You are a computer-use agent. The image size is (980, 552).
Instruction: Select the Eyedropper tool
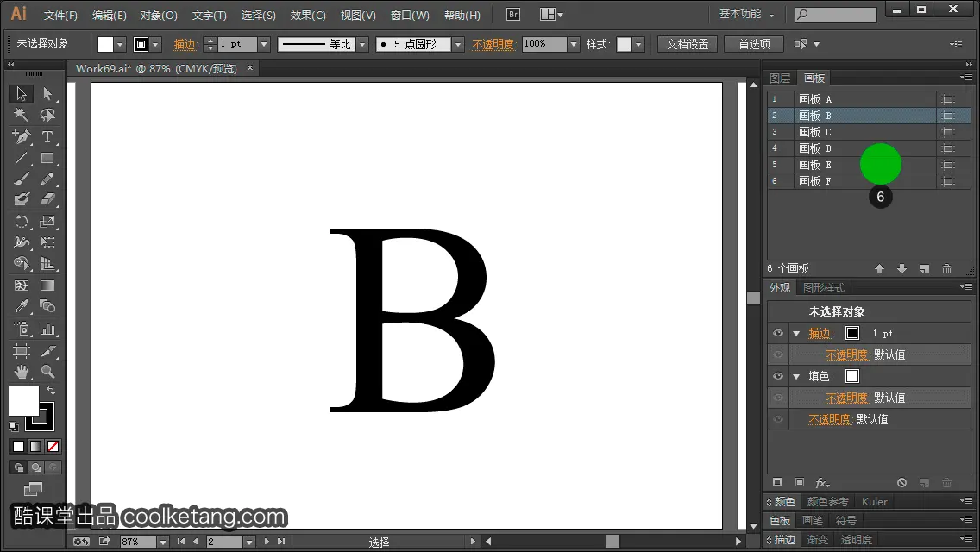[22, 306]
